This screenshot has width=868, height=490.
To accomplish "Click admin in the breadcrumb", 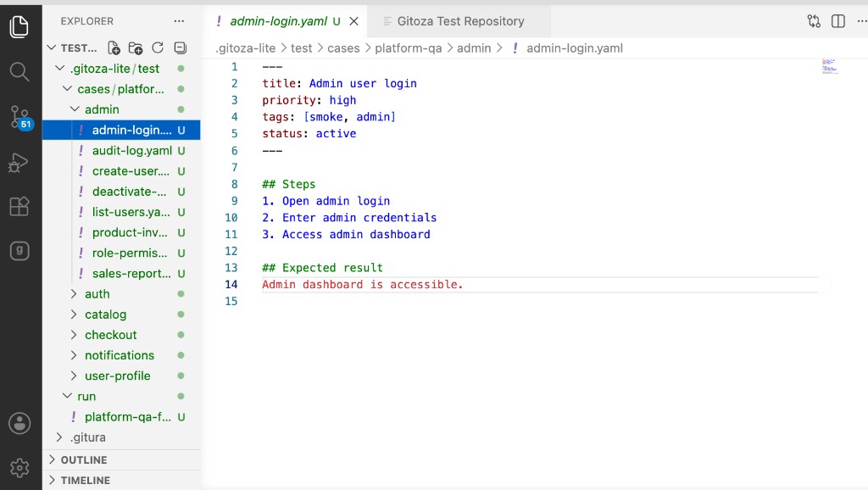I will 474,48.
